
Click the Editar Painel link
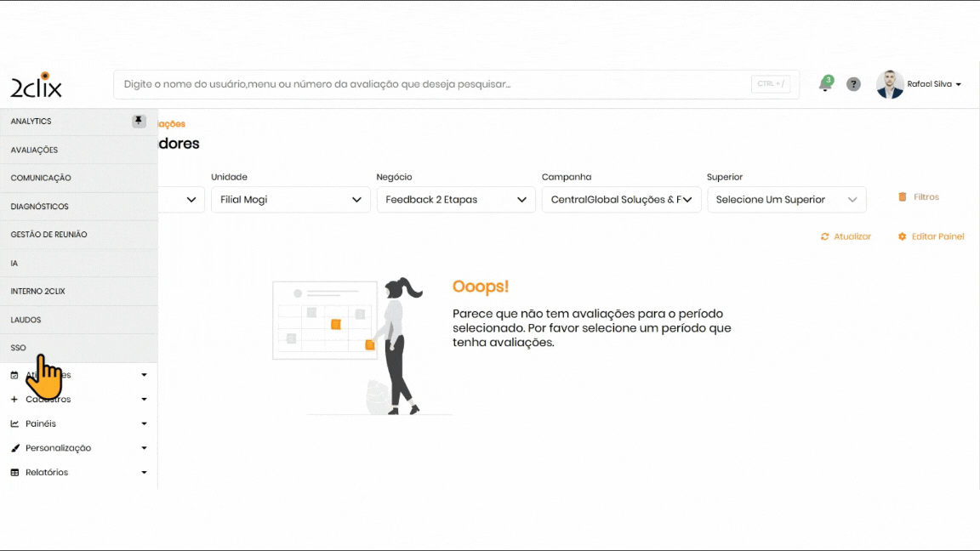(931, 236)
